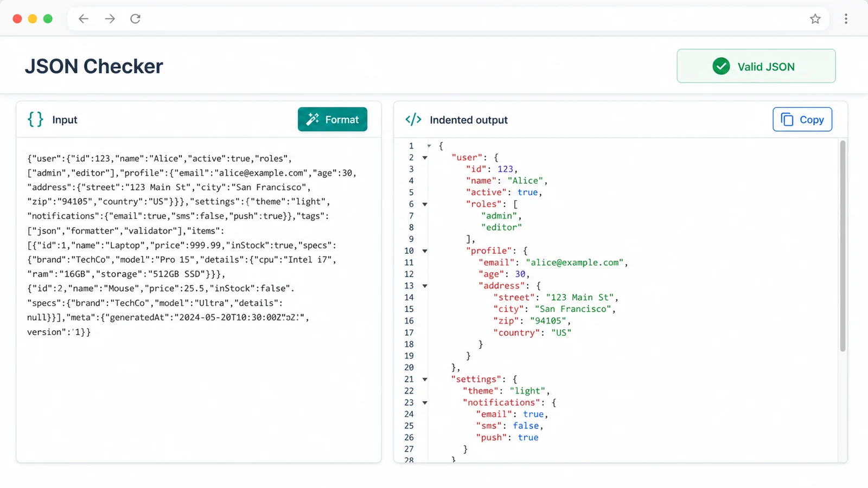Viewport: 868px width, 488px height.
Task: Click the "push": true line
Action: (x=507, y=438)
